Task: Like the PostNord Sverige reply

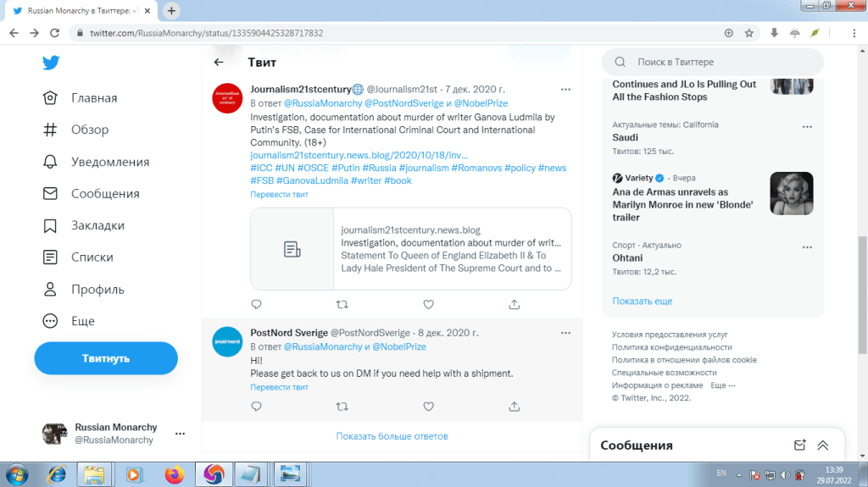Action: coord(428,407)
